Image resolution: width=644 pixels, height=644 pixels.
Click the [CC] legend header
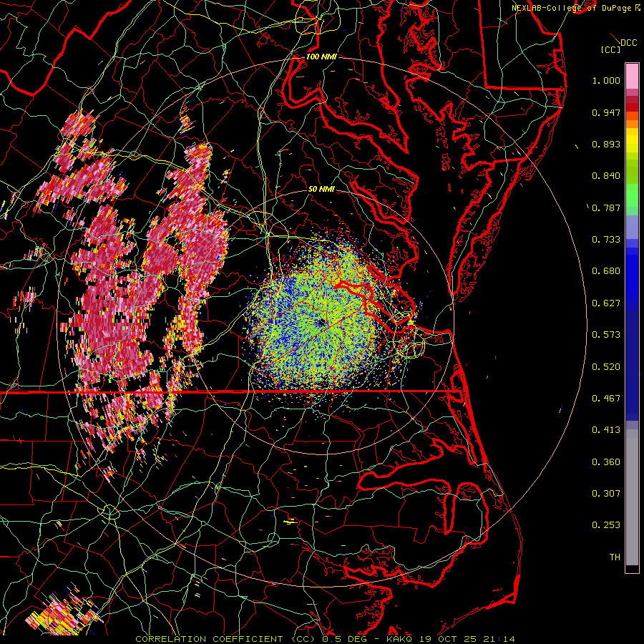click(611, 49)
